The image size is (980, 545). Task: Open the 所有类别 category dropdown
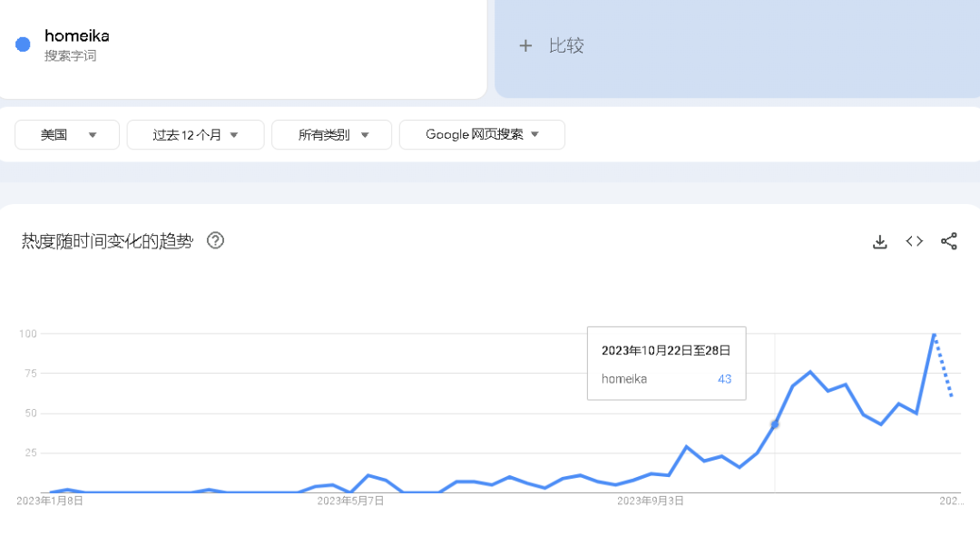[x=332, y=134]
